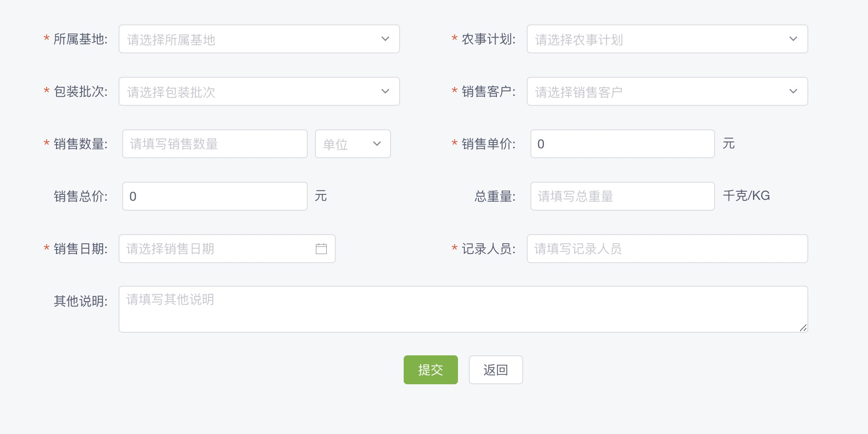Click the chevron arrow in 农事计划 dropdown

(793, 39)
